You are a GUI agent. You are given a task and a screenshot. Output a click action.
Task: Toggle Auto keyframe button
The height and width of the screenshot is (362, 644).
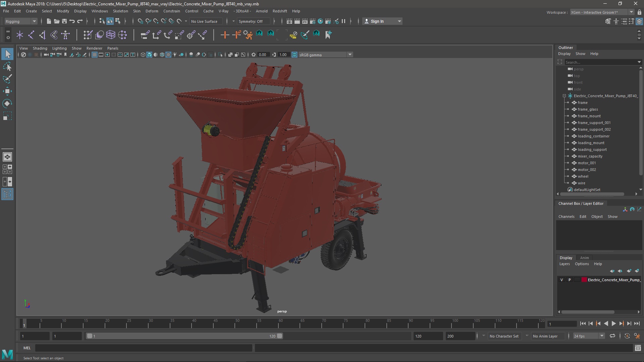click(627, 336)
